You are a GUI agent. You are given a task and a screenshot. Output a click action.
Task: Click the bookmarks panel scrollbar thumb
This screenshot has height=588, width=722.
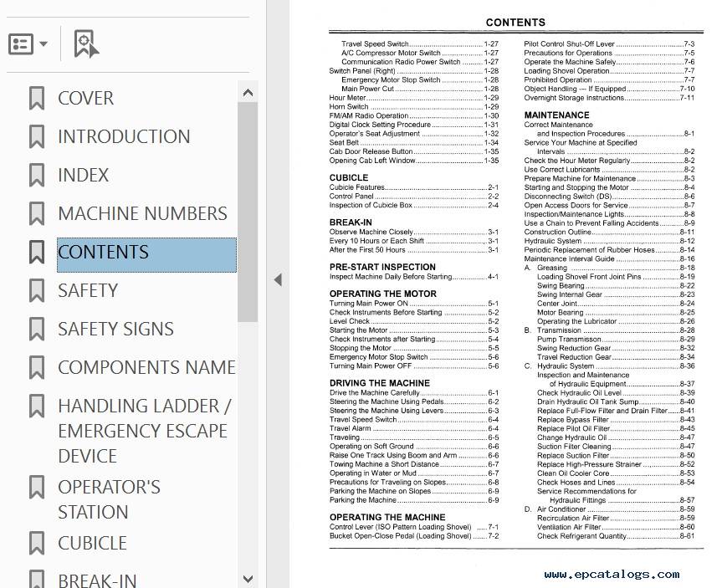(248, 212)
